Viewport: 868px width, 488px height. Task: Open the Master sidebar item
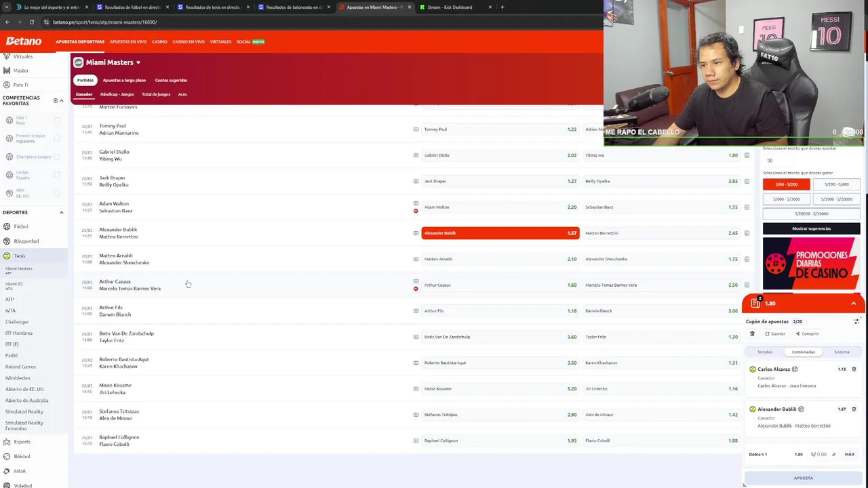(20, 70)
